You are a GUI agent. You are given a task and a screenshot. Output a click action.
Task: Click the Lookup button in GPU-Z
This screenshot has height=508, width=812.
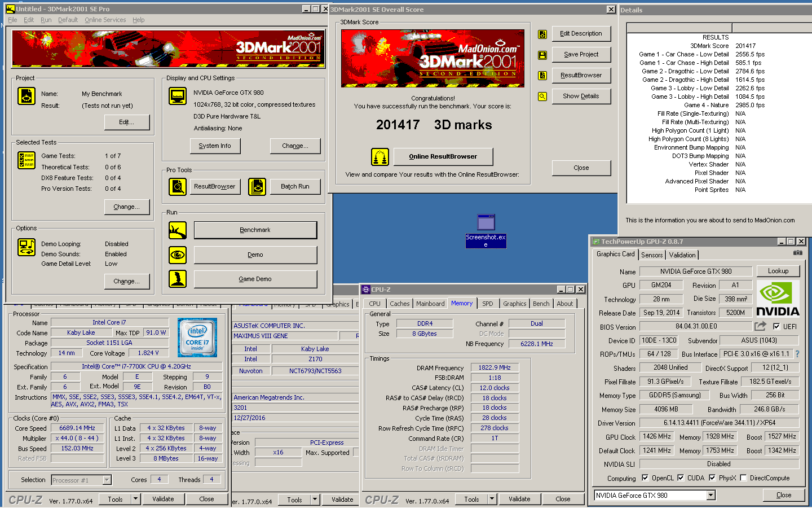click(778, 271)
